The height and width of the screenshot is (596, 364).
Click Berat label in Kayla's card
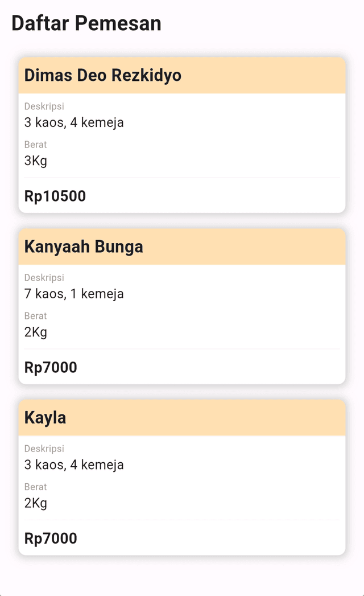(x=35, y=487)
